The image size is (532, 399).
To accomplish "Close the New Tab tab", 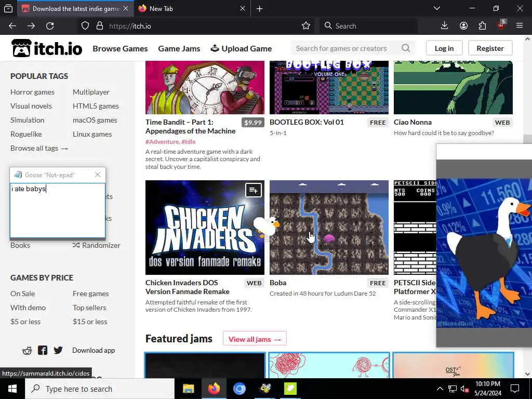I will (x=242, y=8).
